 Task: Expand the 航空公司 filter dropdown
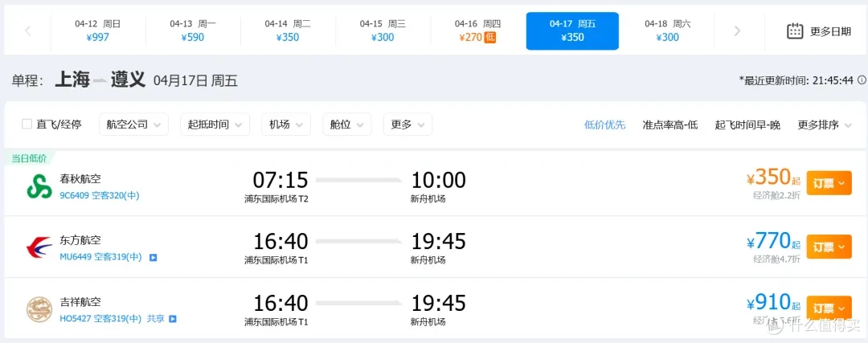(x=133, y=125)
